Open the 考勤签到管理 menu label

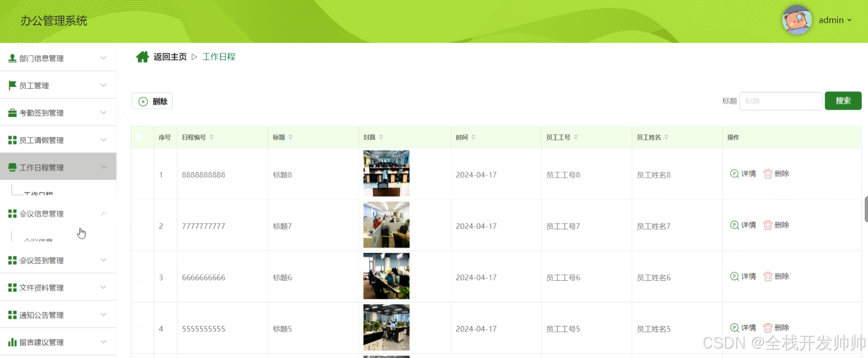point(42,113)
